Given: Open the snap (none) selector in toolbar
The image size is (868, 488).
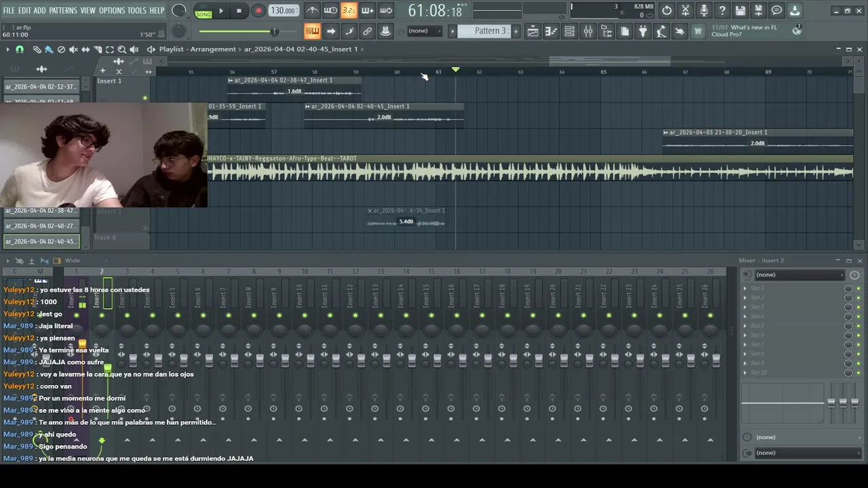Looking at the screenshot, I should 425,31.
